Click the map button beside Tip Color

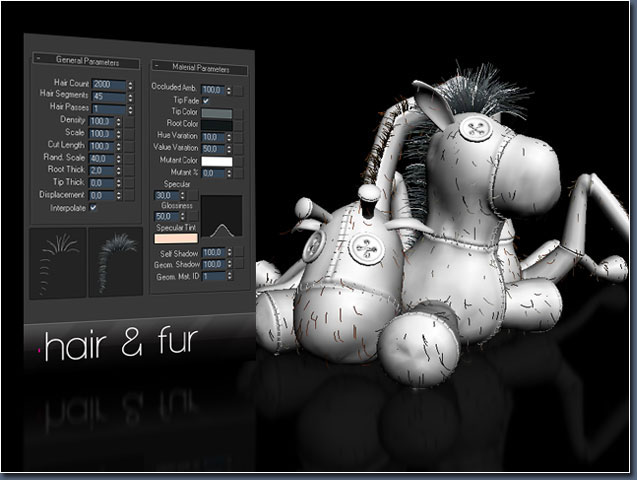coord(238,114)
